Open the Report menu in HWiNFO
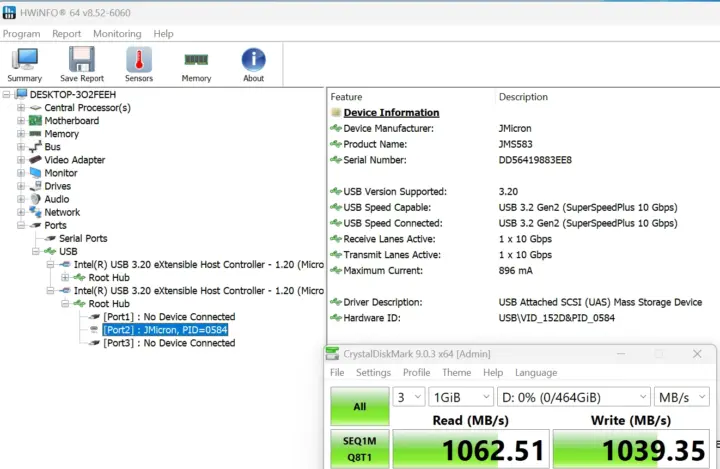Viewport: 720px width, 469px height. 67,34
